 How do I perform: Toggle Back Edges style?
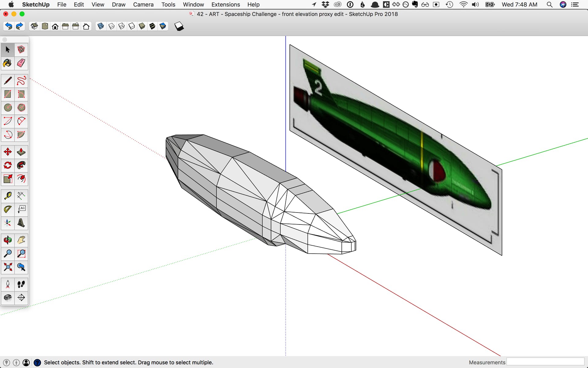[x=111, y=26]
